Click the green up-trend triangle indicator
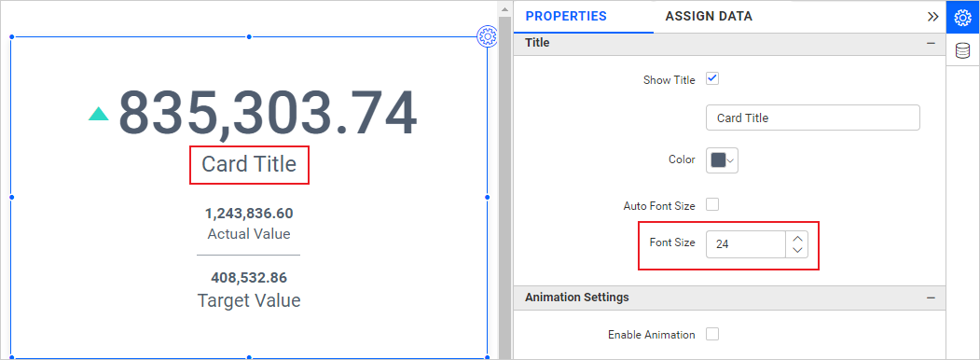 point(99,114)
